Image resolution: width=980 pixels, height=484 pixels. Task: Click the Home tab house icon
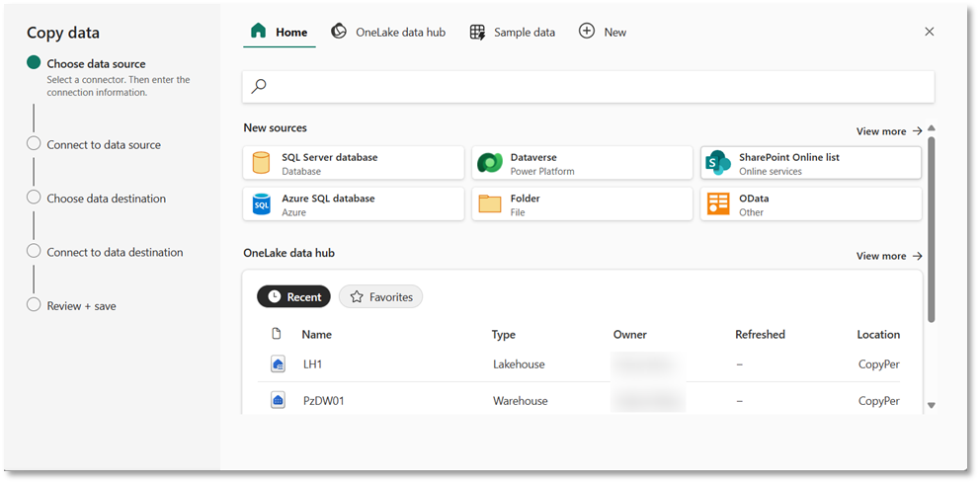258,32
